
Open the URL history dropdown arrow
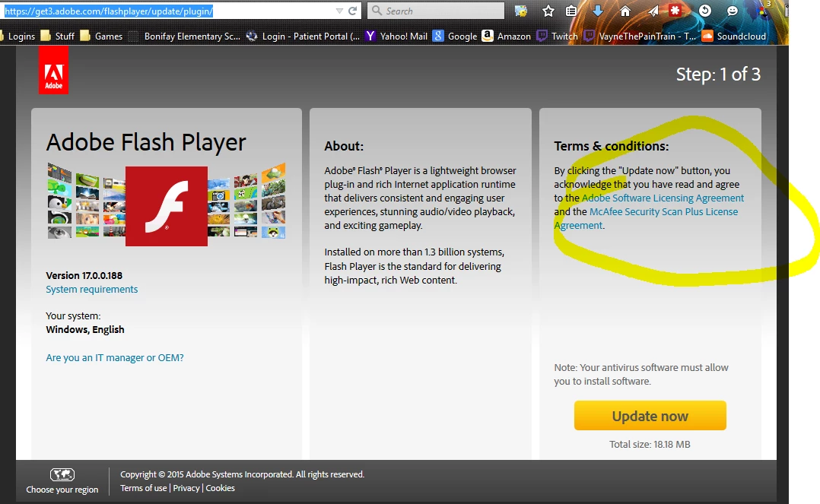coord(339,11)
